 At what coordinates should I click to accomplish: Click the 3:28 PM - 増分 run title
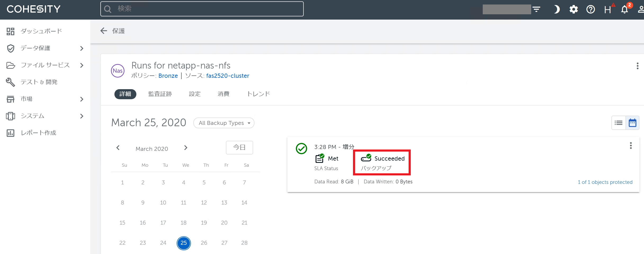334,147
